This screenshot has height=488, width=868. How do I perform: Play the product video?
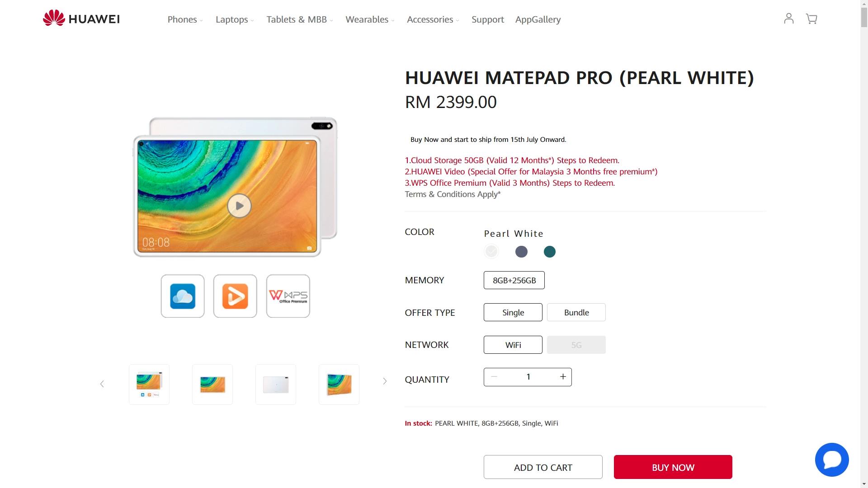pyautogui.click(x=239, y=206)
